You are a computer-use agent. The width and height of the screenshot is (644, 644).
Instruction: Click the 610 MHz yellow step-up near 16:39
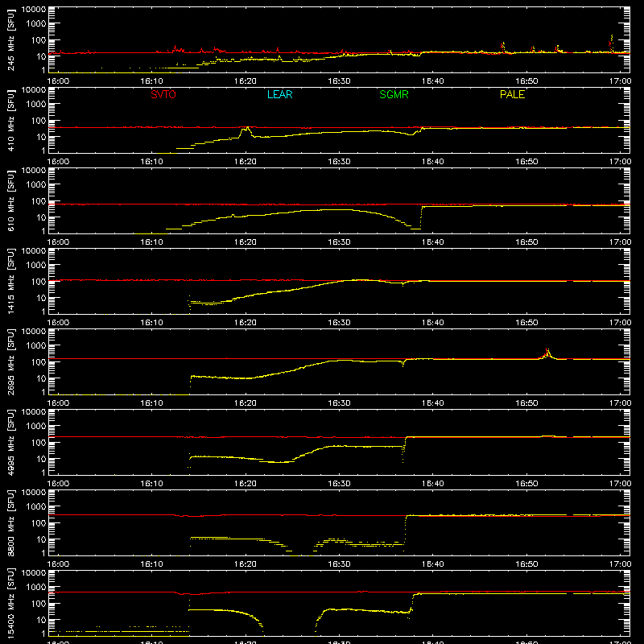[421, 217]
